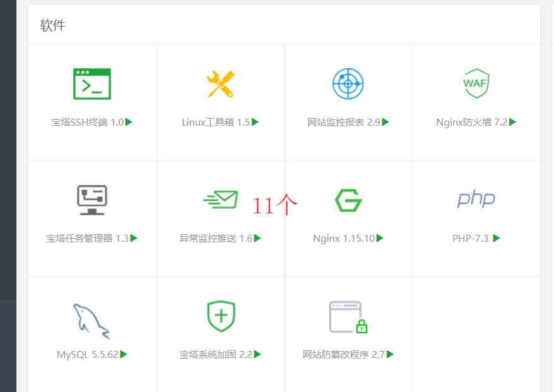The width and height of the screenshot is (554, 392).
Task: Click play arrow beside Nginx 1.15.10
Action: (x=380, y=238)
